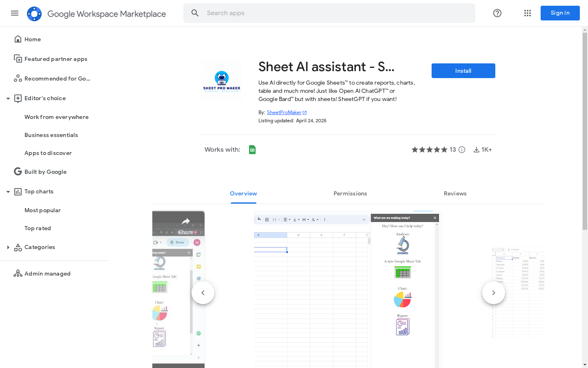Click the external link icon beside SheetProMaker
The height and width of the screenshot is (368, 588).
305,113
